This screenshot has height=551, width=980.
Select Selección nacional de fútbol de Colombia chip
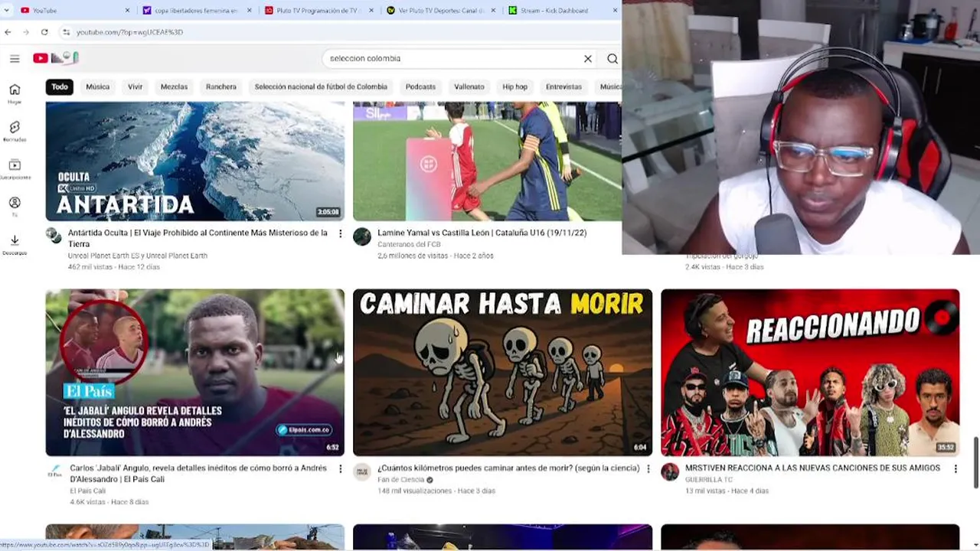(x=321, y=86)
